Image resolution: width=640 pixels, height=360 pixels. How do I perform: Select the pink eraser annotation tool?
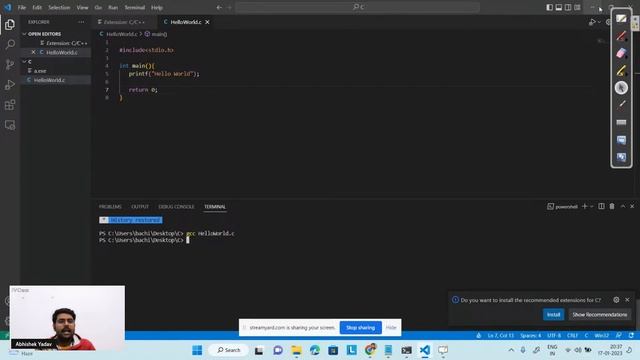click(x=621, y=53)
